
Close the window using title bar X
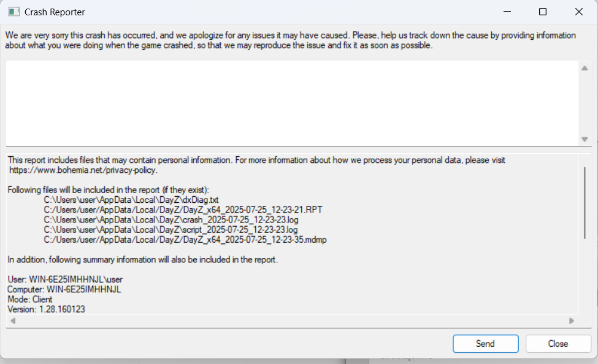(578, 12)
